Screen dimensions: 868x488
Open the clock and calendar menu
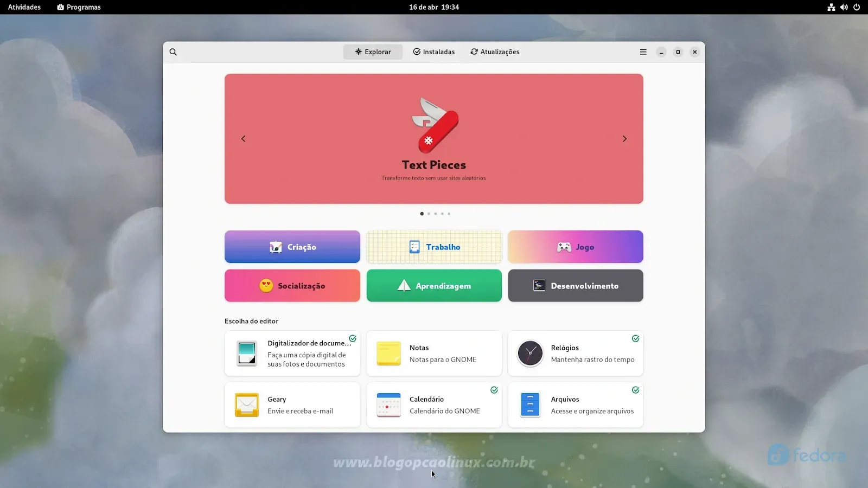(434, 7)
